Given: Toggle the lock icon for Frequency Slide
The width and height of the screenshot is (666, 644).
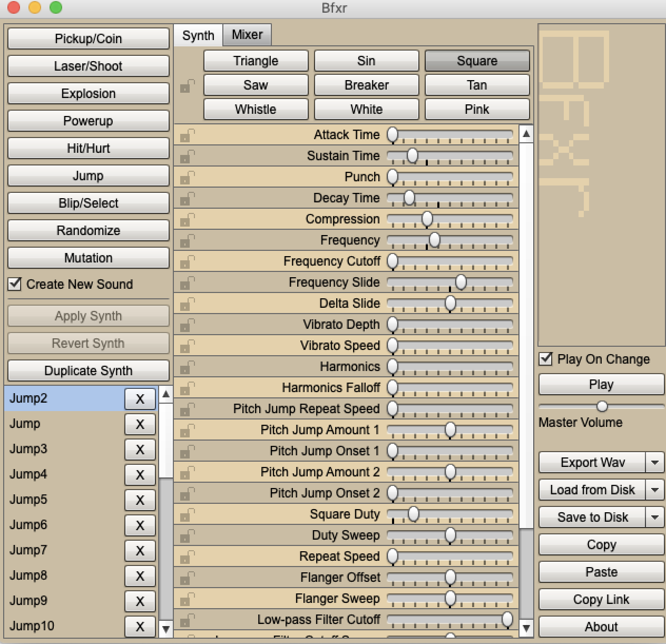Looking at the screenshot, I should click(187, 283).
